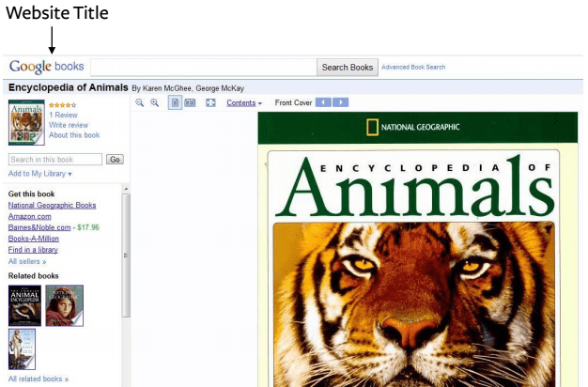Open the third related book thumbnail
This screenshot has width=588, height=387.
click(x=22, y=349)
